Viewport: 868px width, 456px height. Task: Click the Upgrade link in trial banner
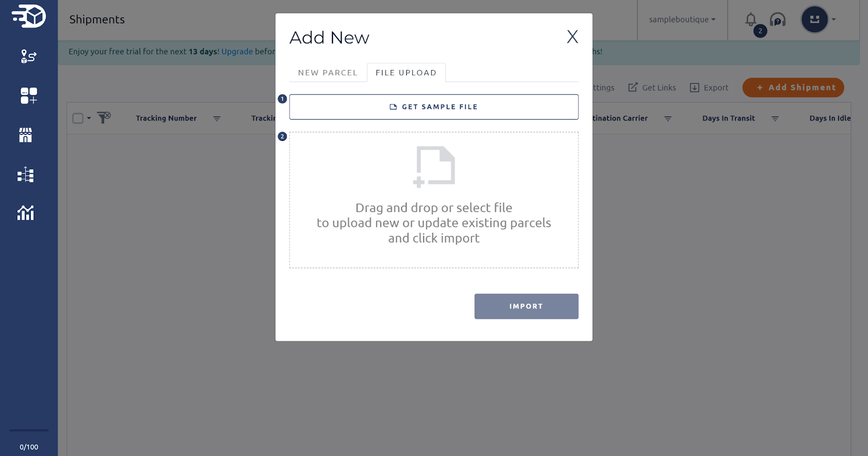[237, 52]
